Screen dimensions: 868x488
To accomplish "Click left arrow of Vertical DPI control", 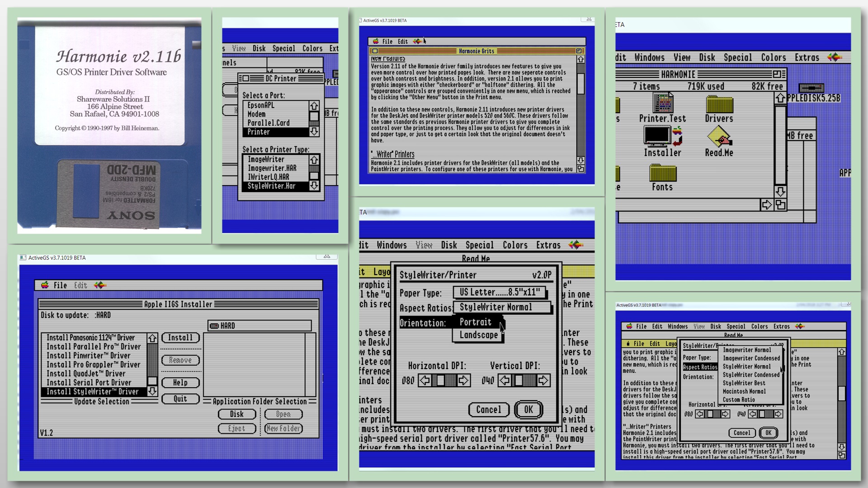I will pyautogui.click(x=504, y=380).
